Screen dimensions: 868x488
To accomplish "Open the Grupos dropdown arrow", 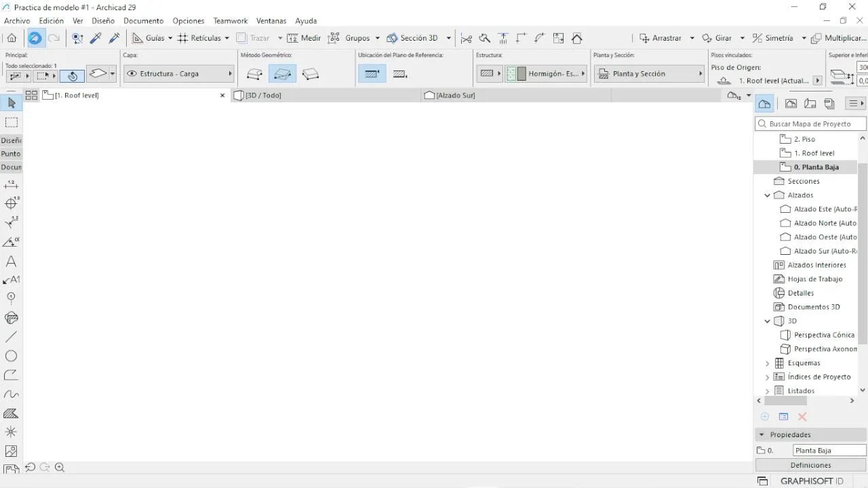I will tap(378, 39).
